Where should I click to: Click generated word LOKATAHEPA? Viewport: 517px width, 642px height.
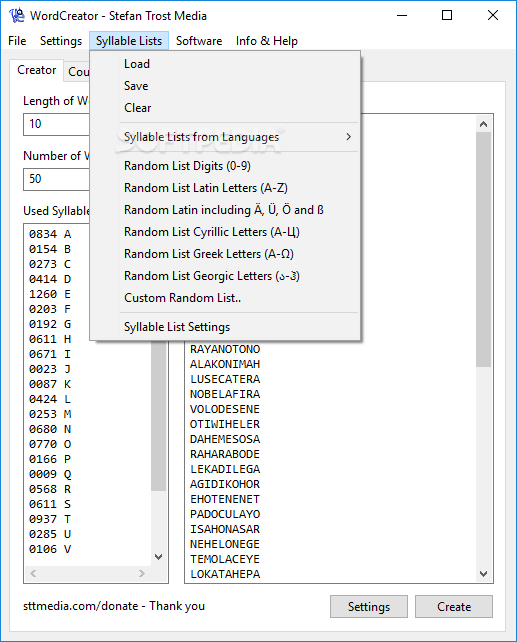(x=225, y=574)
